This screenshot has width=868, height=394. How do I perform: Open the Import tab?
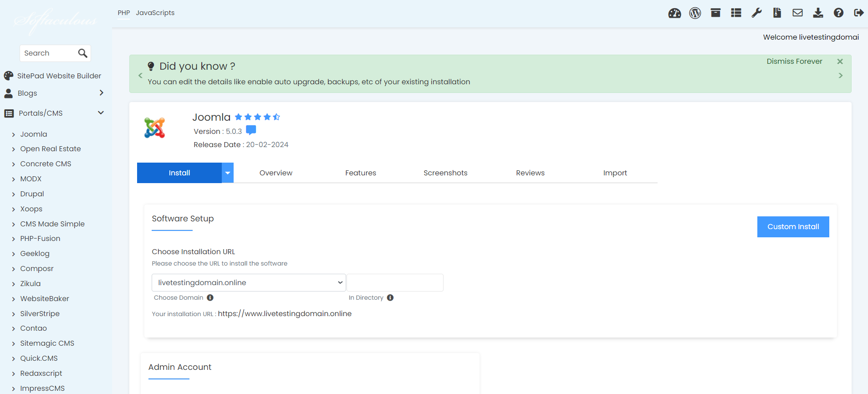[x=615, y=173]
